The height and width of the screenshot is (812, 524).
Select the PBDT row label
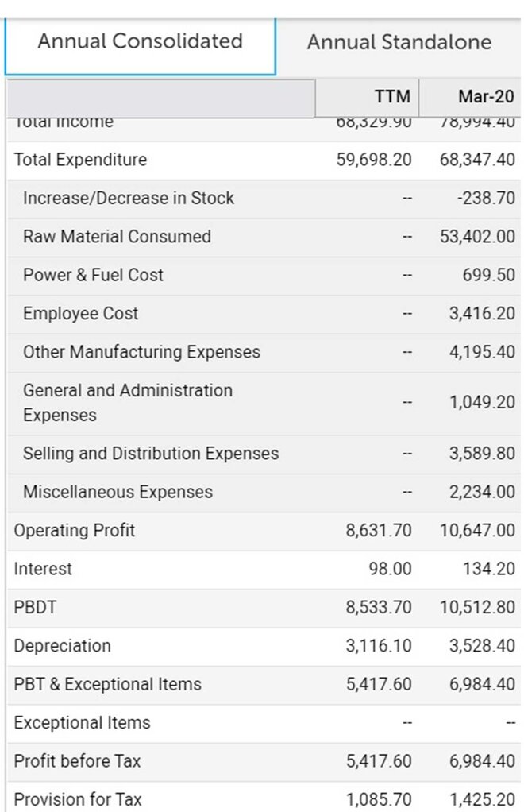[36, 608]
